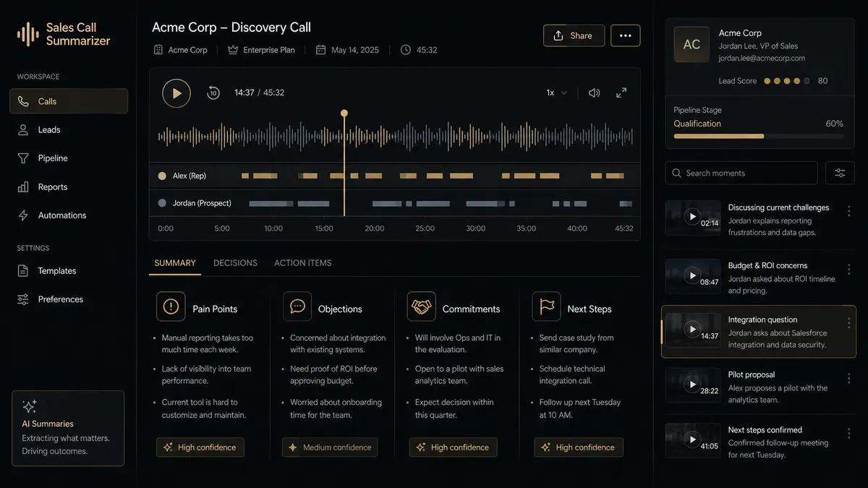Open options for Budget & ROI concerns moment
This screenshot has height=488, width=868.
click(849, 269)
